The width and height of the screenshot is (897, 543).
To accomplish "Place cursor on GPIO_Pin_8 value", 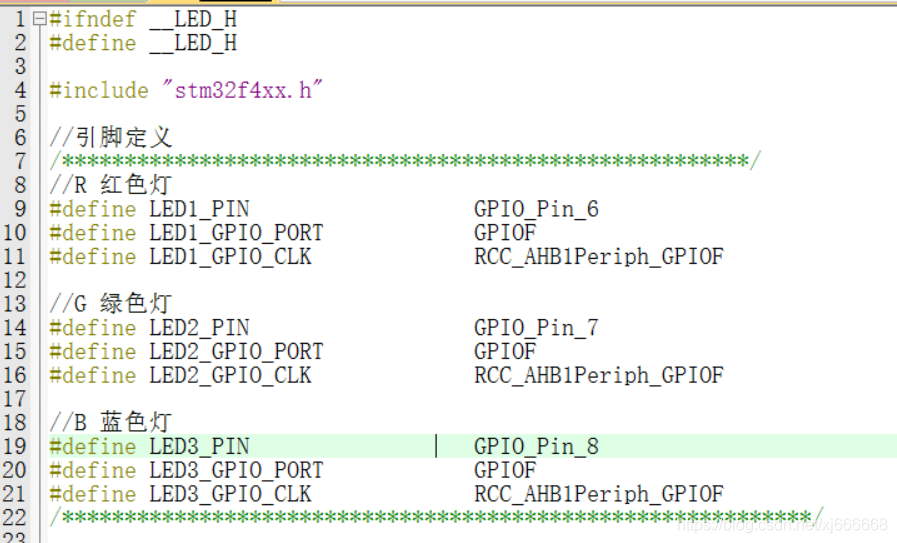I will click(x=536, y=446).
